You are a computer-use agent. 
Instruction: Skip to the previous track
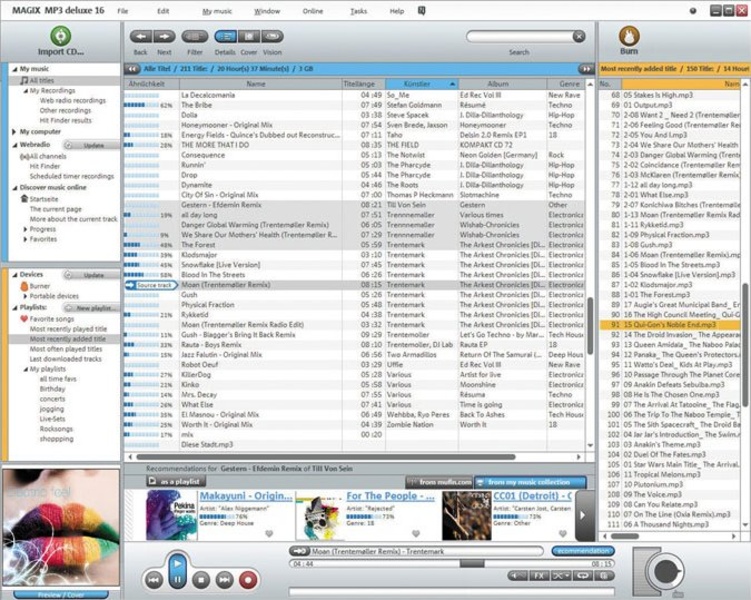(x=153, y=580)
